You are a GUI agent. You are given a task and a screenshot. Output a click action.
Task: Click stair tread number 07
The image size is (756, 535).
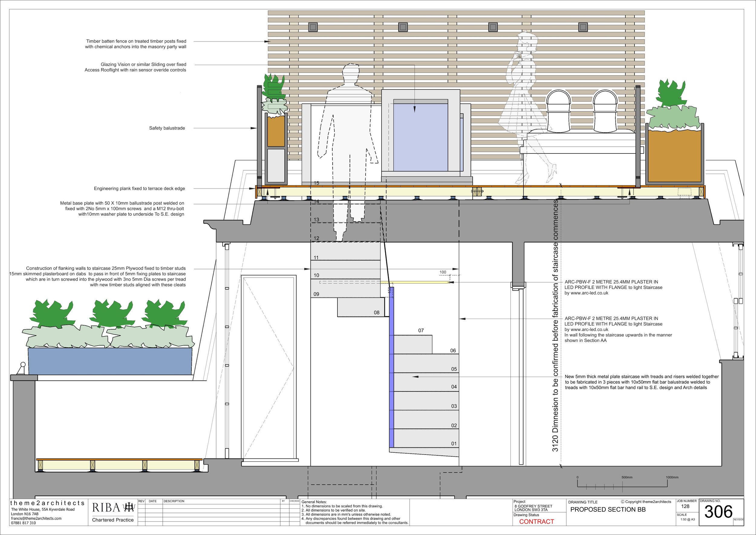click(421, 330)
